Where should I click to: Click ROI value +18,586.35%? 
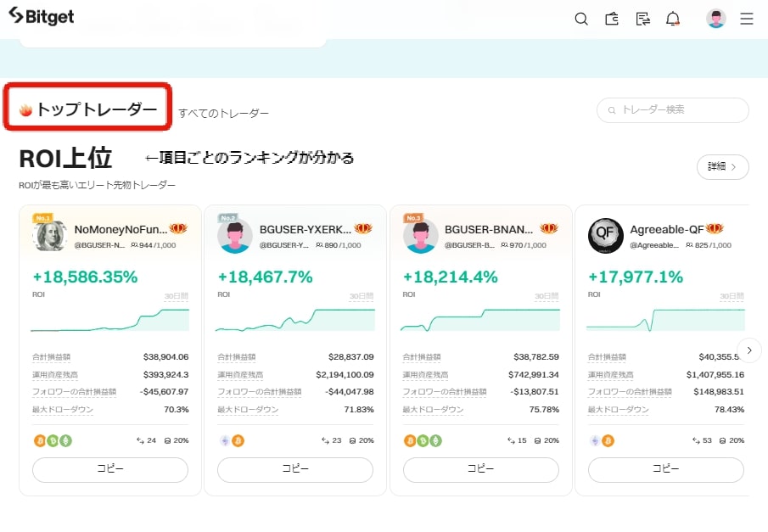click(85, 277)
